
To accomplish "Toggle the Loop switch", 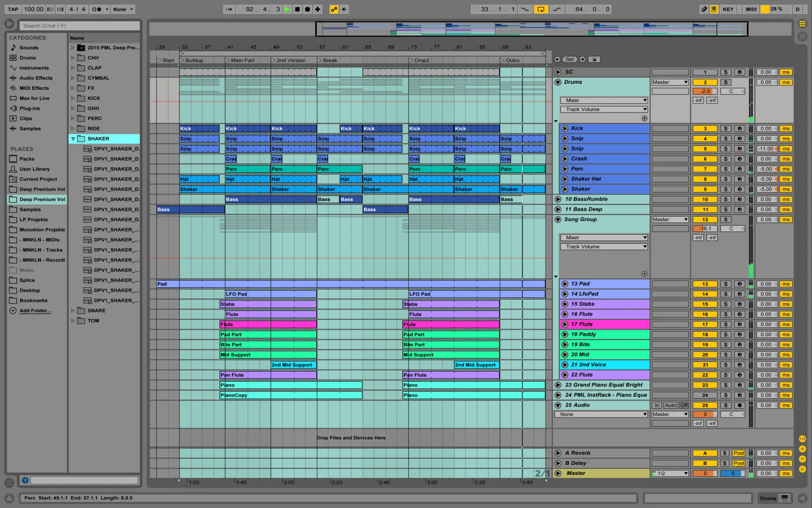I will (x=541, y=9).
